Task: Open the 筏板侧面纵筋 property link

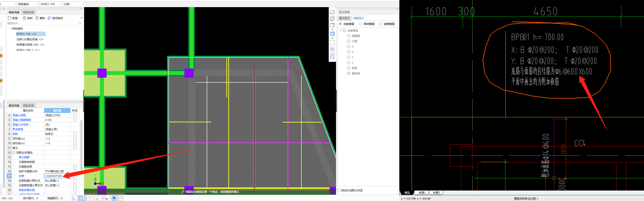Action: click(27, 190)
